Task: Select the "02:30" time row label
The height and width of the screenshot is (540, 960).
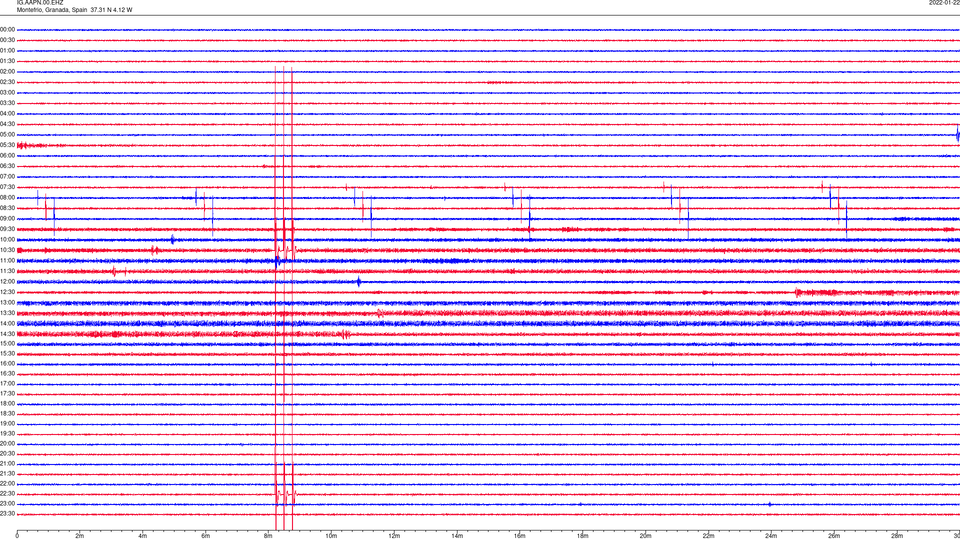Action: pos(7,82)
